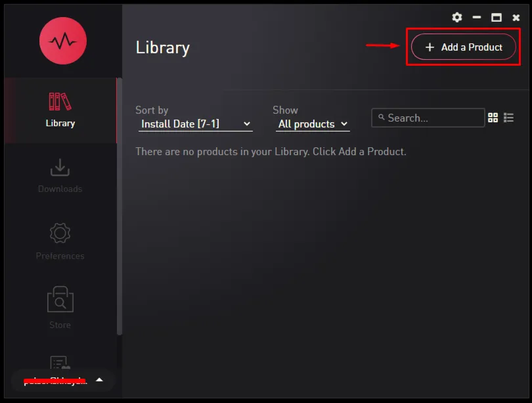Close the application window

(516, 18)
